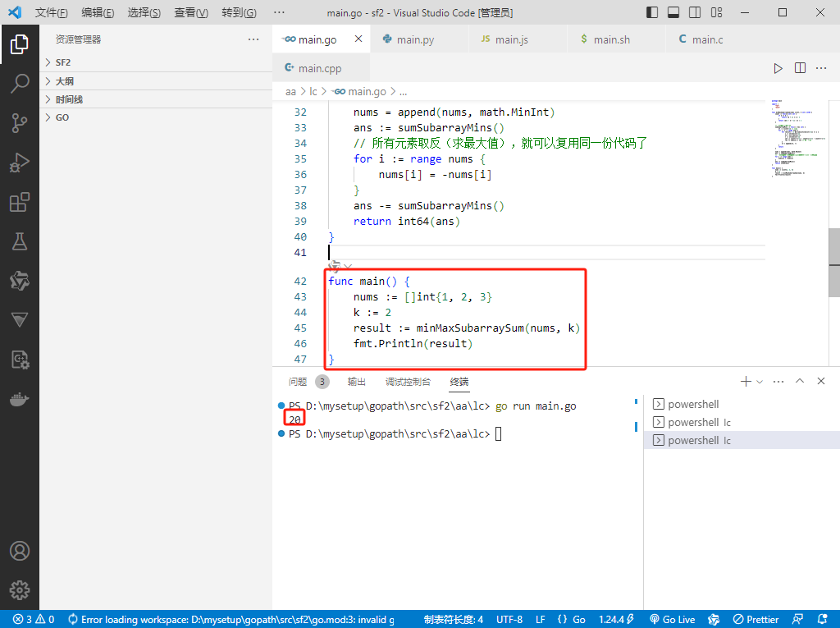
Task: Close the terminal panel
Action: pyautogui.click(x=821, y=381)
